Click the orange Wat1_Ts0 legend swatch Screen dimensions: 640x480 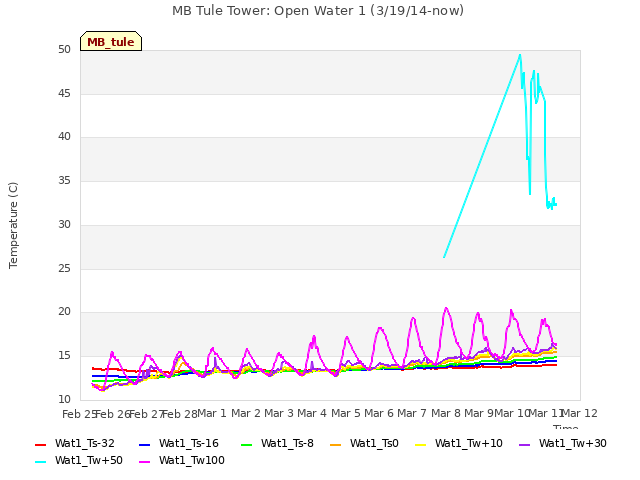click(336, 444)
